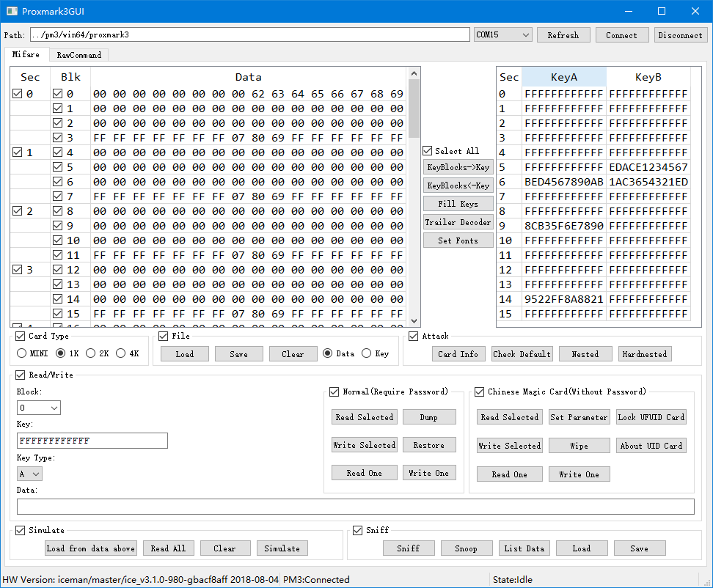Screen dimensions: 713x588
Task: Click the Simulate Read All button
Action: point(169,548)
